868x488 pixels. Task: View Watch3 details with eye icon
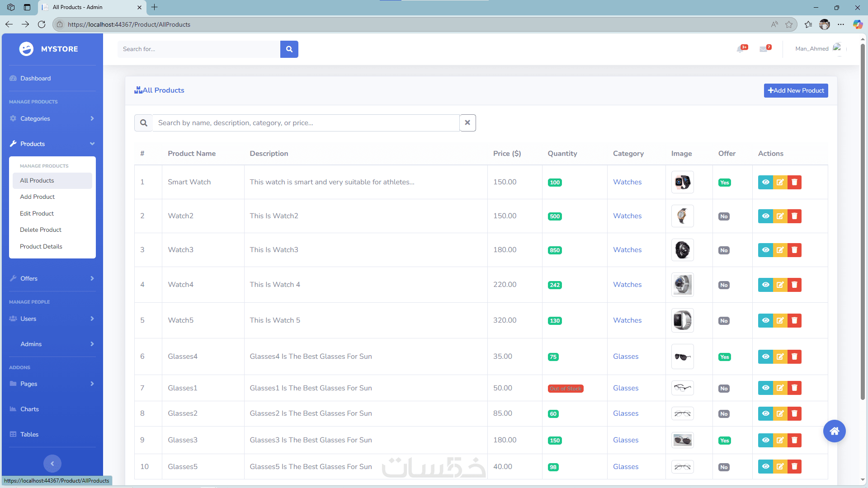click(765, 250)
